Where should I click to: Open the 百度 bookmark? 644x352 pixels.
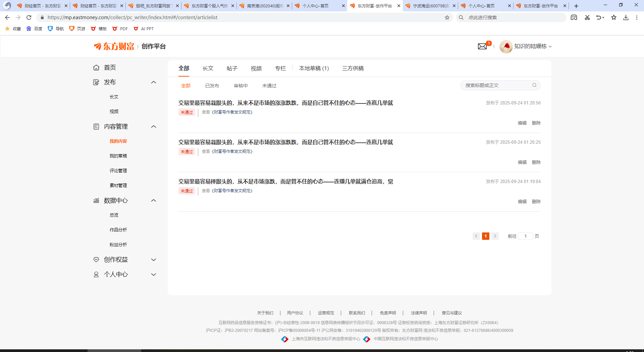(35, 29)
